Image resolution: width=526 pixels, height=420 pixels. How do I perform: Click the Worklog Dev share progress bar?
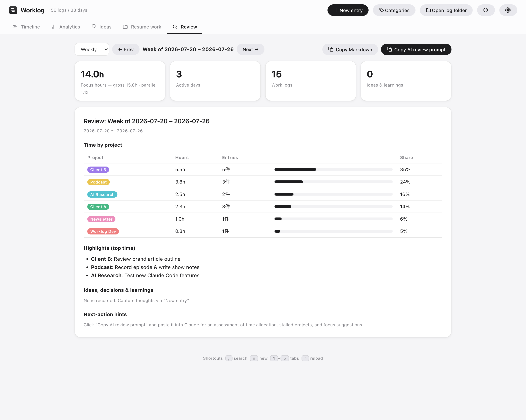[333, 231]
